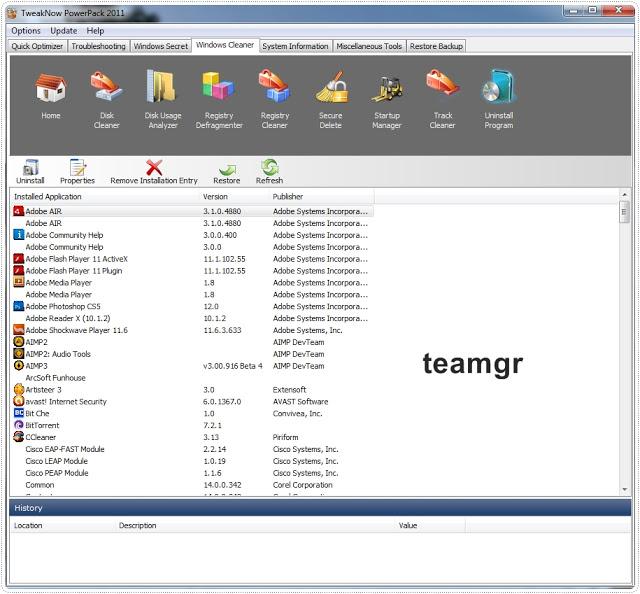This screenshot has height=594, width=640.
Task: Select the AIMP2: Audio Tools row
Action: pyautogui.click(x=193, y=354)
